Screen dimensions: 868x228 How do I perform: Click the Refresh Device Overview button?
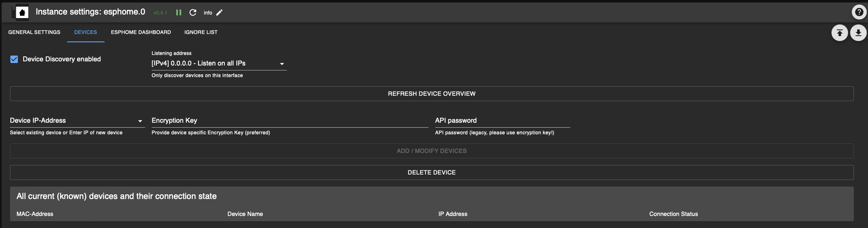click(431, 94)
